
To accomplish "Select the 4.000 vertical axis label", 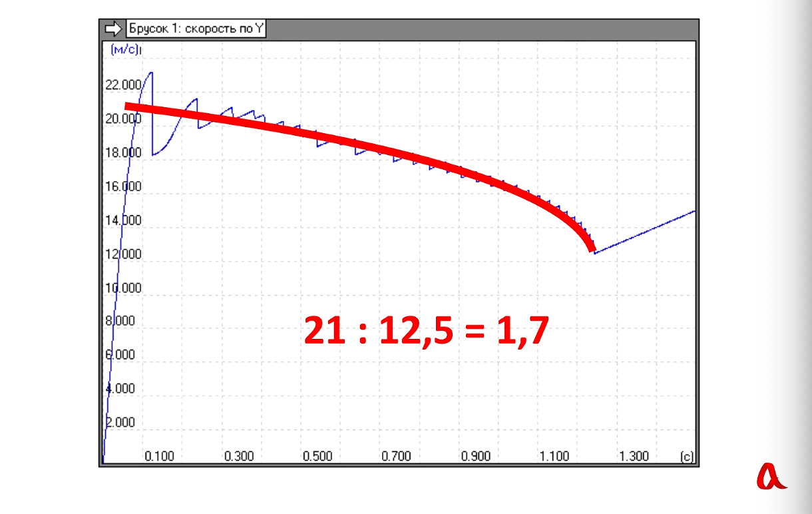I will 120,389.
